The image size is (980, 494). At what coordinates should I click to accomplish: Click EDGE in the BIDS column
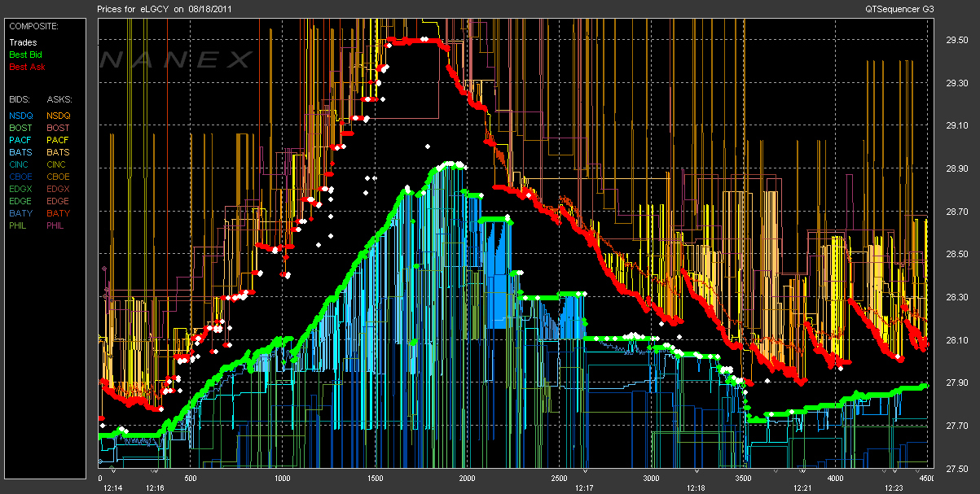pos(20,201)
